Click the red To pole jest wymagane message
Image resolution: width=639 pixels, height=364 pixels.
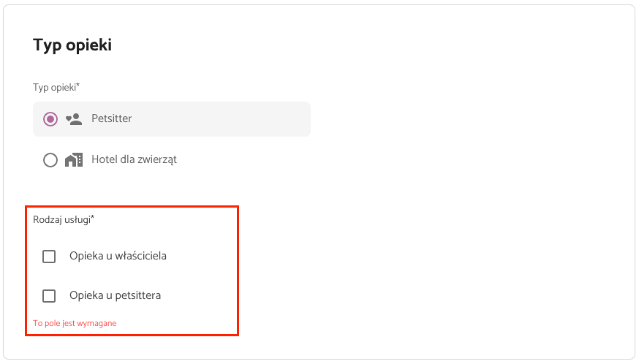tap(75, 323)
